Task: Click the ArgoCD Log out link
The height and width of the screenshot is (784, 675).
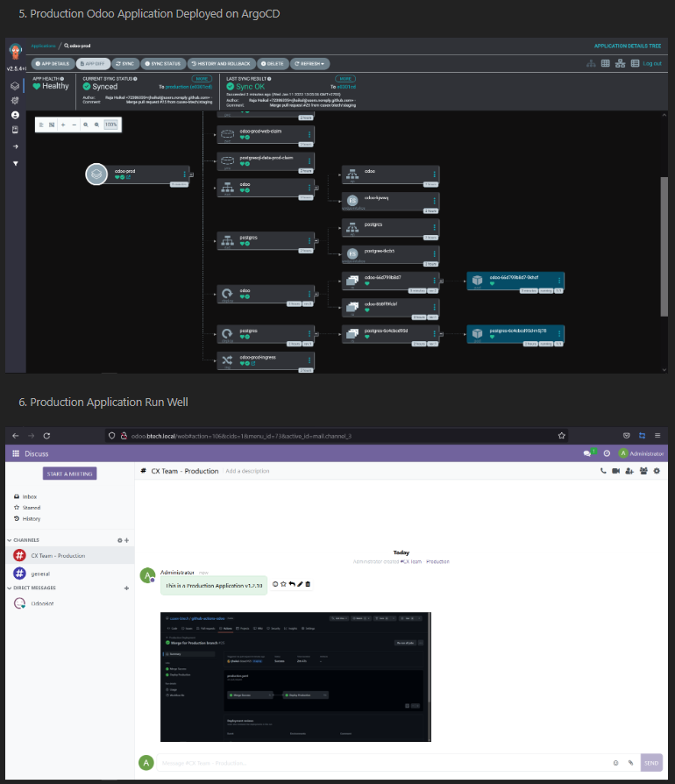Action: click(652, 63)
